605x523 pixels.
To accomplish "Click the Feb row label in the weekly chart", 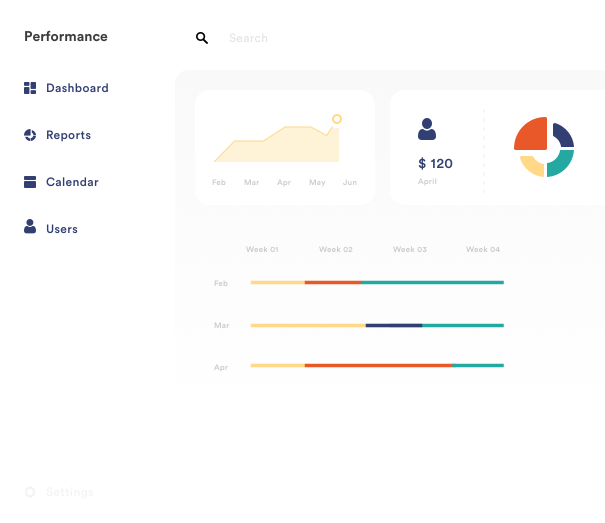I will coord(221,283).
